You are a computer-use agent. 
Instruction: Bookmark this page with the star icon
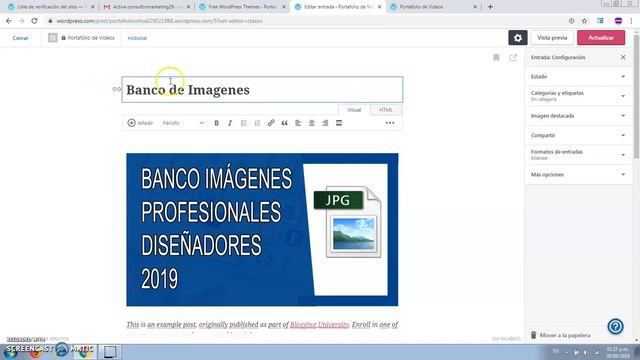click(584, 21)
